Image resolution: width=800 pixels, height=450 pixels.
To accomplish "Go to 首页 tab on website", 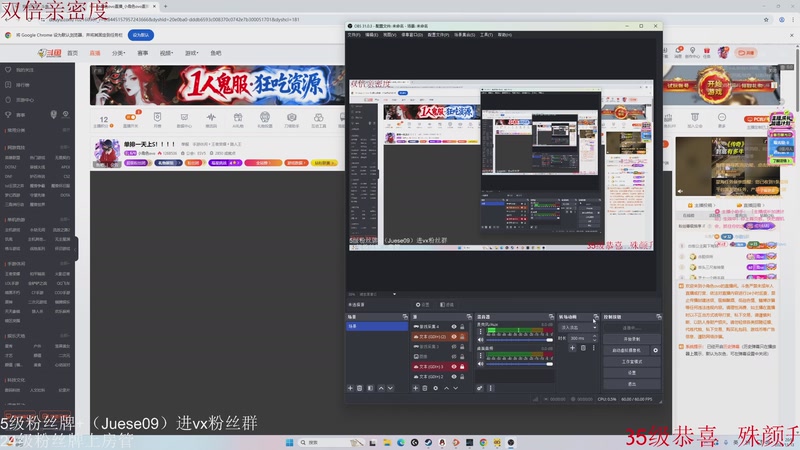I will click(72, 53).
